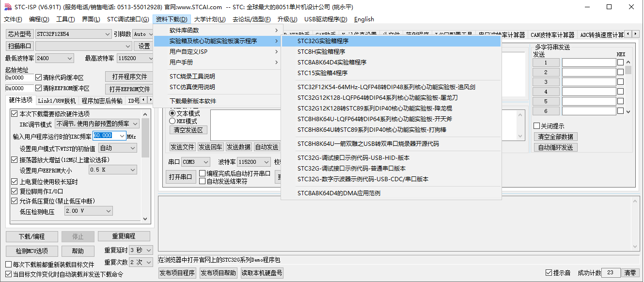Expand 软件库函数 submenu

(217, 31)
